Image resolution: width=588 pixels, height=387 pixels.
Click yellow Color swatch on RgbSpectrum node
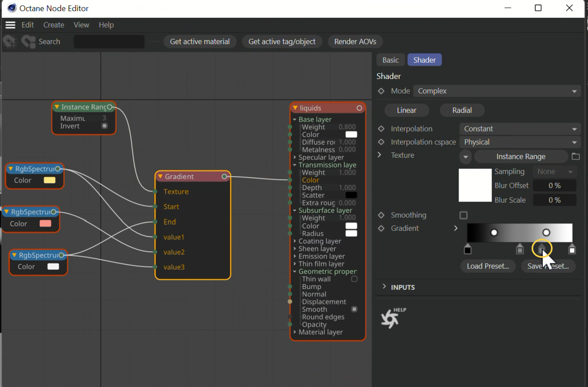click(x=49, y=180)
